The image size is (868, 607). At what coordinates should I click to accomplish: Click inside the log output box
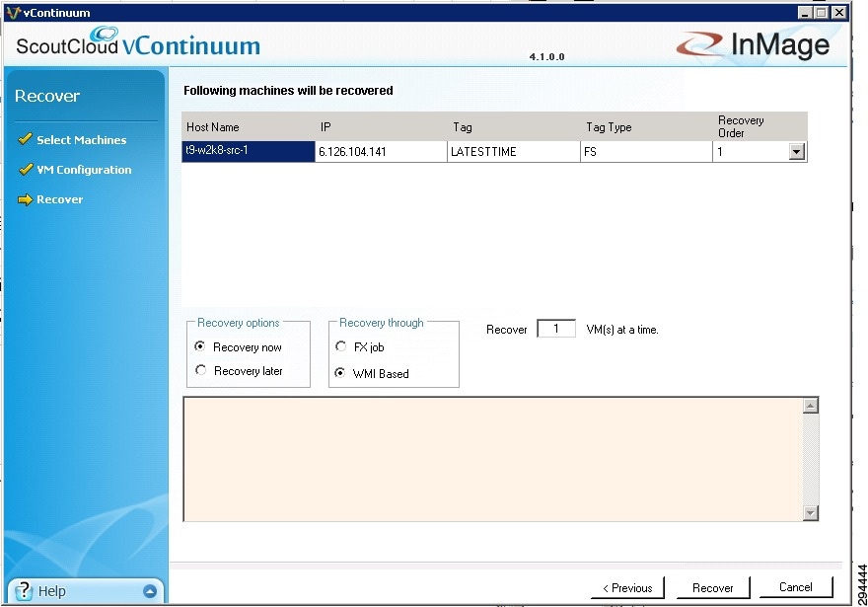[493, 459]
